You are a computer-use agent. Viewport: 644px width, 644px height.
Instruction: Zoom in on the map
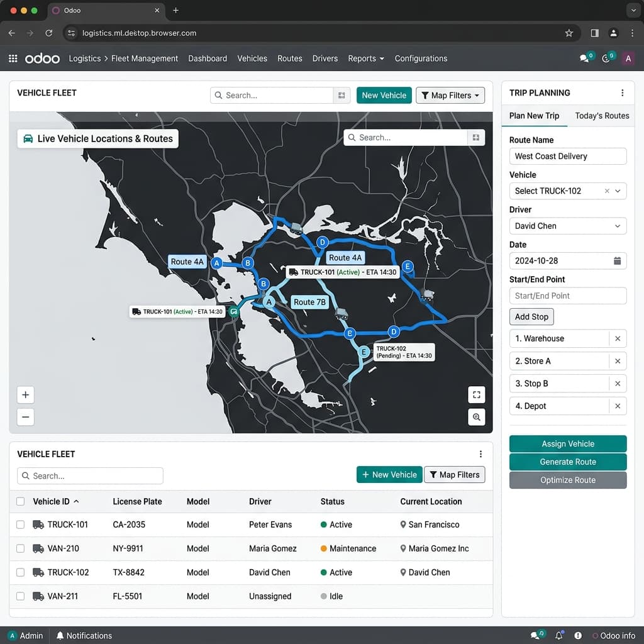point(25,395)
